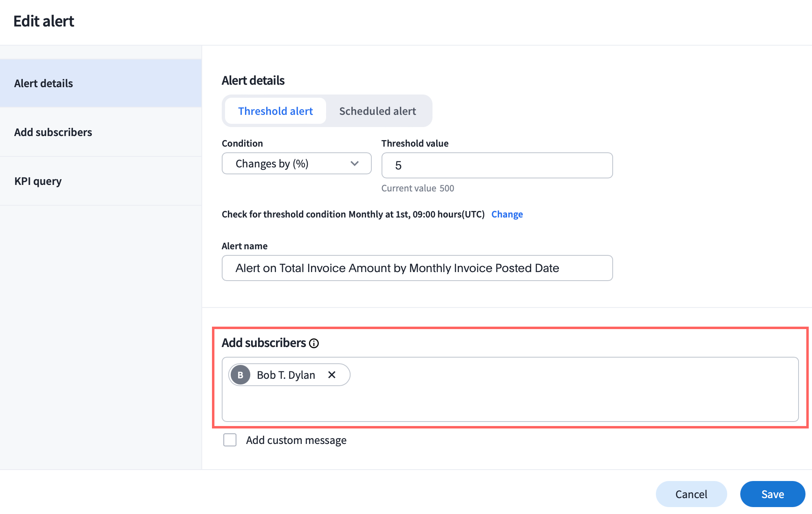Click the Current value 500 text
This screenshot has width=812, height=514.
tap(417, 188)
